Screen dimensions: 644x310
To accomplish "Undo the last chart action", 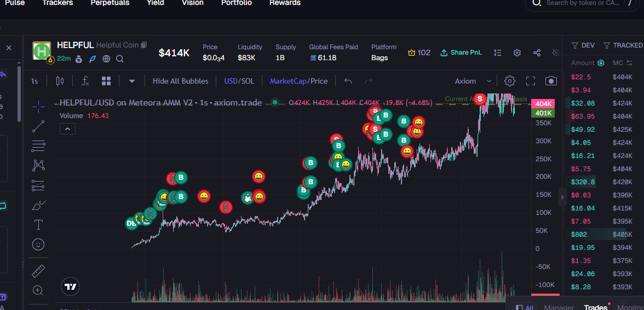I will [x=348, y=81].
